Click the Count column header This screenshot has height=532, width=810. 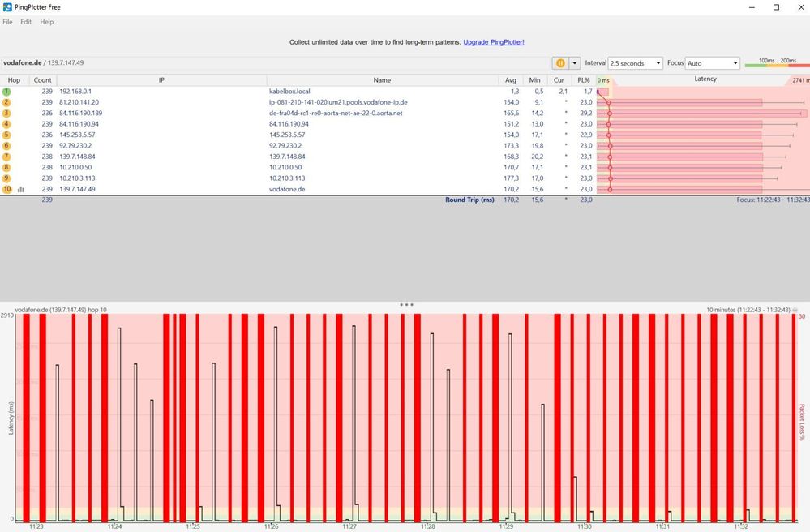point(42,80)
